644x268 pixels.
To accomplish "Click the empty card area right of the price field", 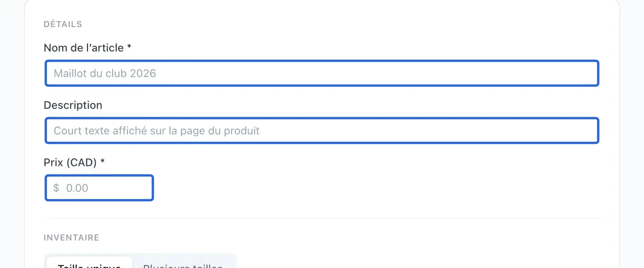I will [x=376, y=188].
